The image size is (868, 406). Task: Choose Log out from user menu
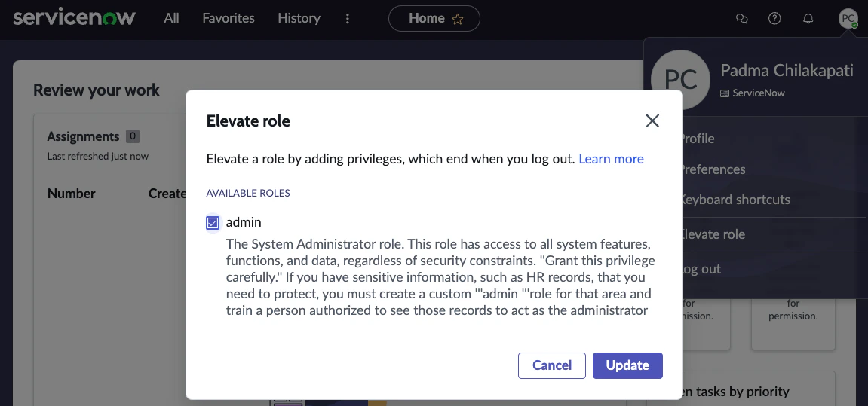pyautogui.click(x=701, y=269)
